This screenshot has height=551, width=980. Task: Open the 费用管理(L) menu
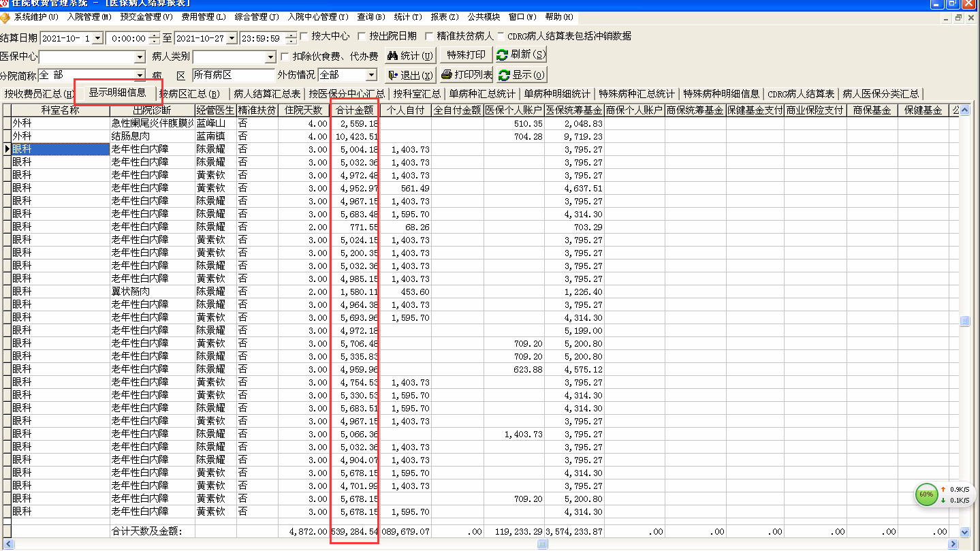tap(204, 17)
